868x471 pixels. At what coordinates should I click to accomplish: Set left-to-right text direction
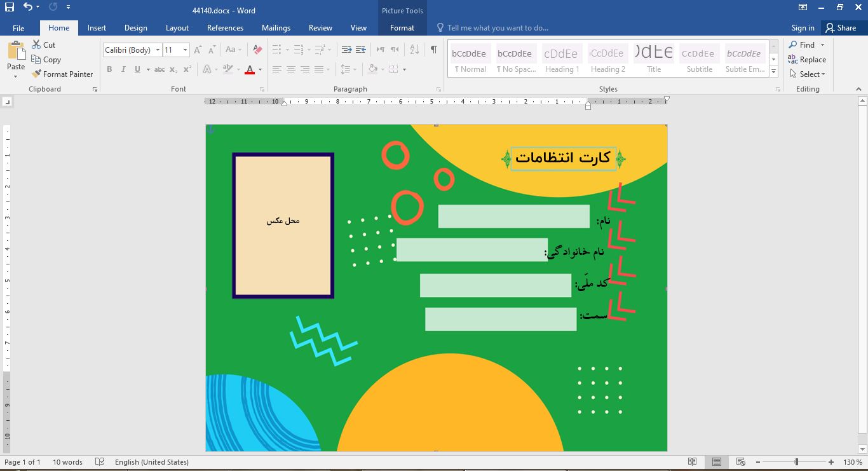coord(380,50)
